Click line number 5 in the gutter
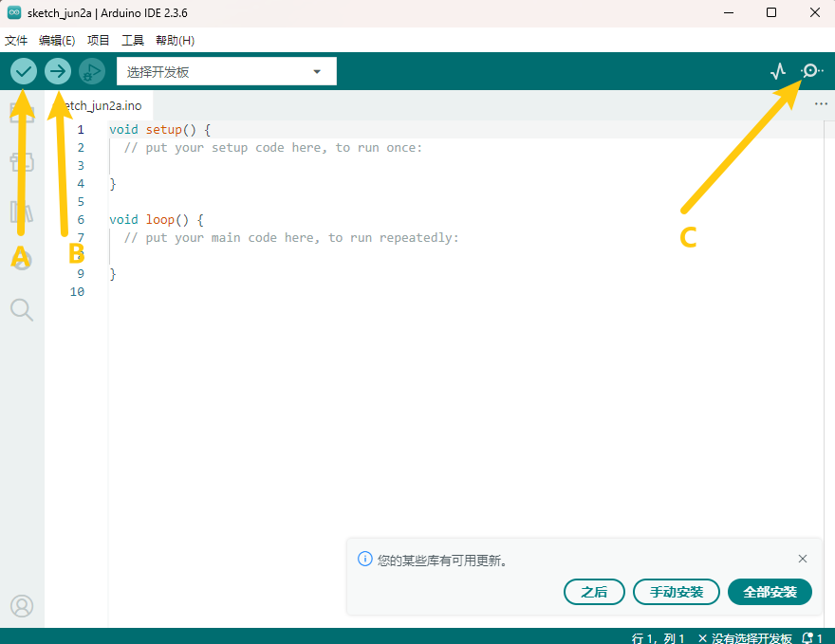Image resolution: width=835 pixels, height=644 pixels. pos(81,202)
